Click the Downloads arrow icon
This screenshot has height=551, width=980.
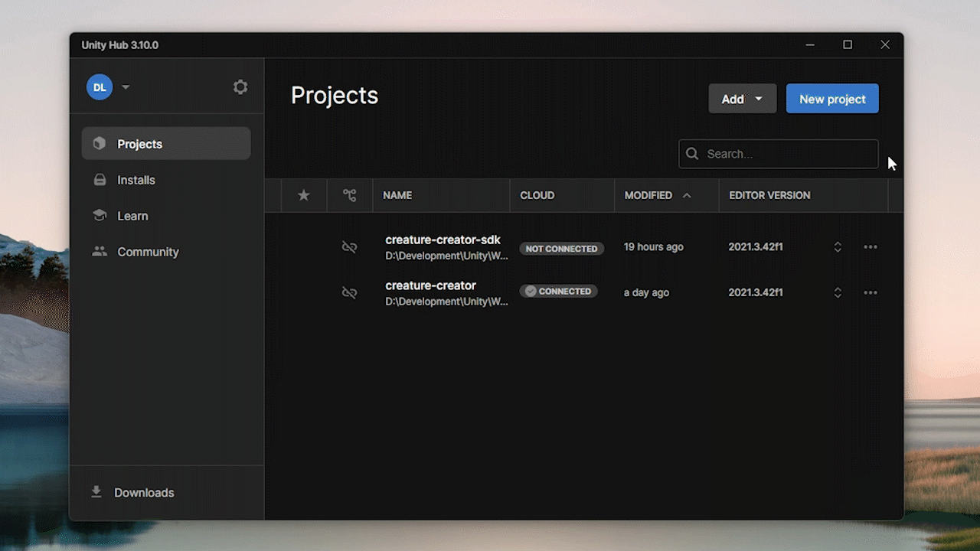coord(96,492)
